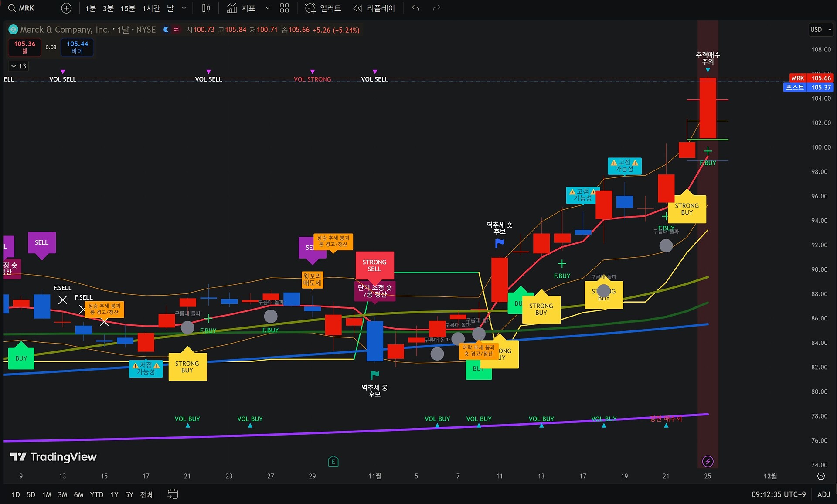
Task: Toggle ADJ adjusted data setting
Action: [x=823, y=494]
